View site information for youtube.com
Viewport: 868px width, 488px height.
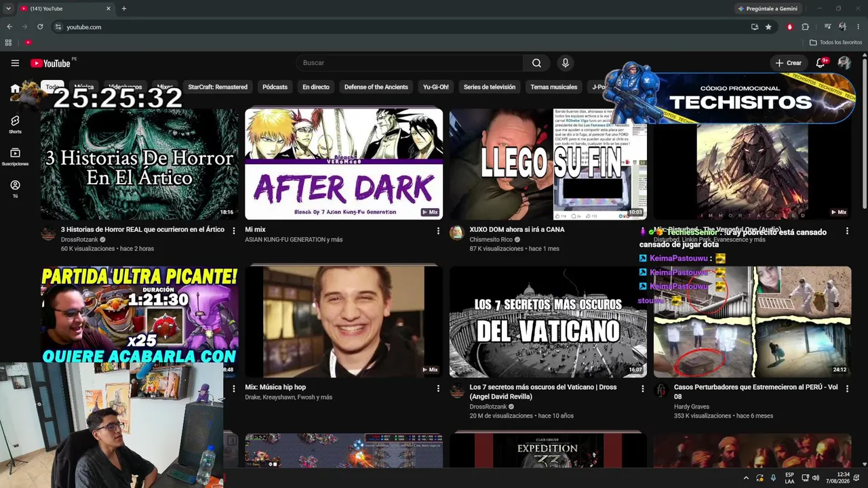click(x=58, y=27)
